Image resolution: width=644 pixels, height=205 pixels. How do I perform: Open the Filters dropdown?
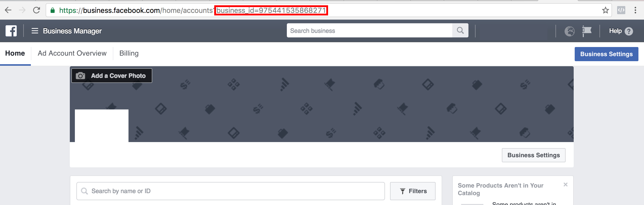coord(413,191)
